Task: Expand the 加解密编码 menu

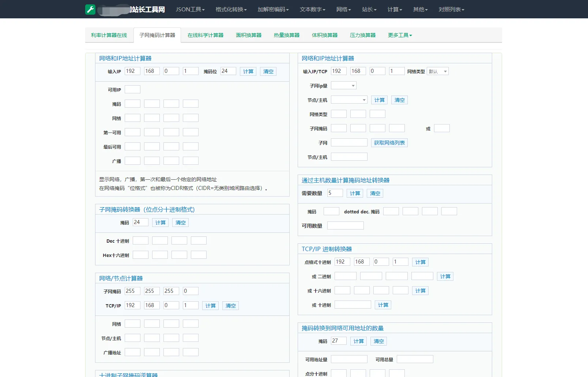Action: coord(273,10)
